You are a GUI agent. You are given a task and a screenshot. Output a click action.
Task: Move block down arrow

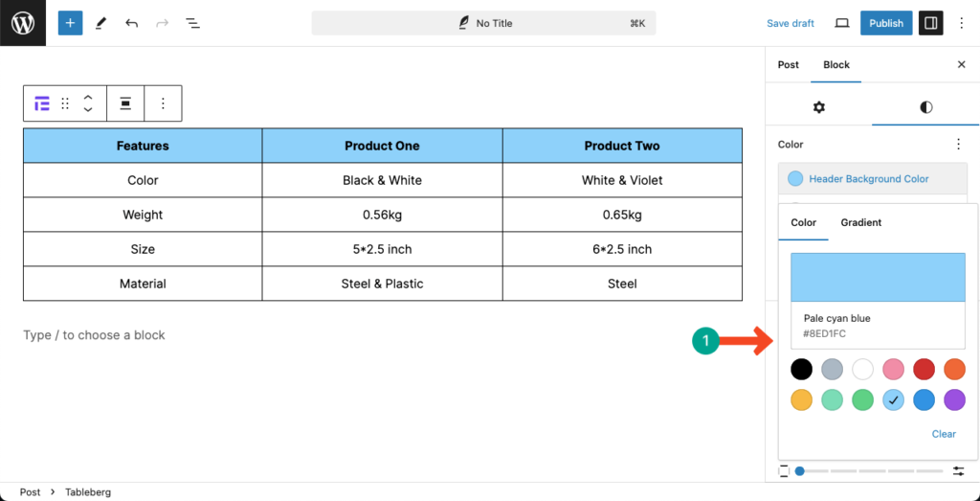tap(88, 109)
